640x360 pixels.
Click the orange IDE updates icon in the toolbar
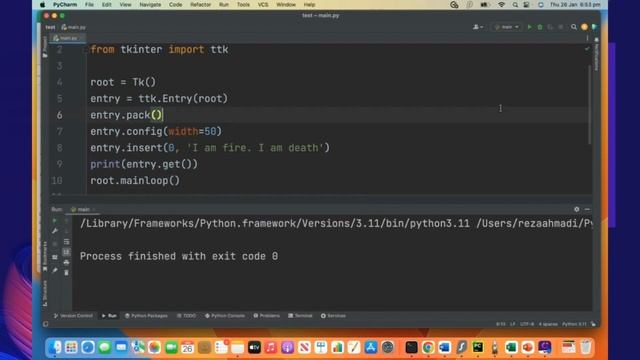[x=584, y=27]
